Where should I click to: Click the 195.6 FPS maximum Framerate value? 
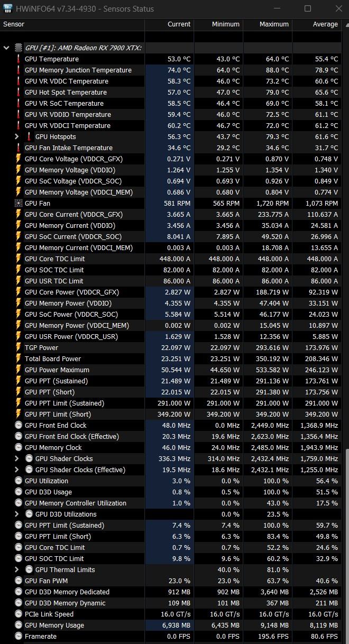click(272, 636)
